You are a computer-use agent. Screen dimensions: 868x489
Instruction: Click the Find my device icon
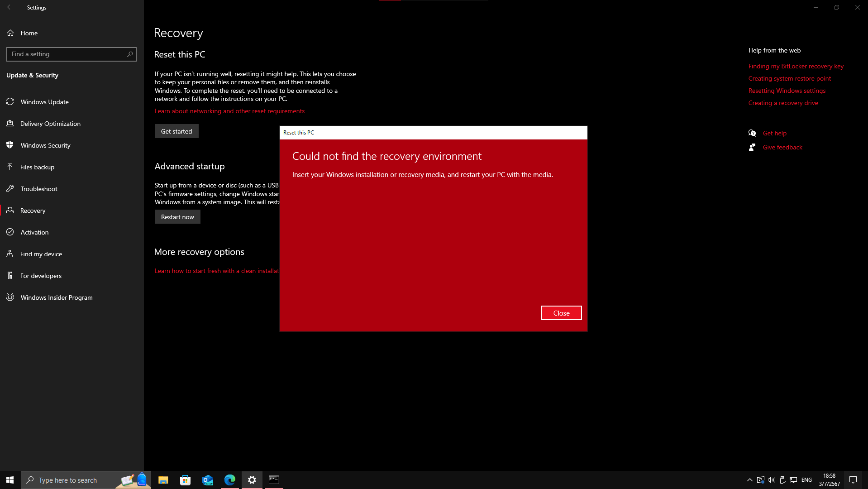(10, 254)
